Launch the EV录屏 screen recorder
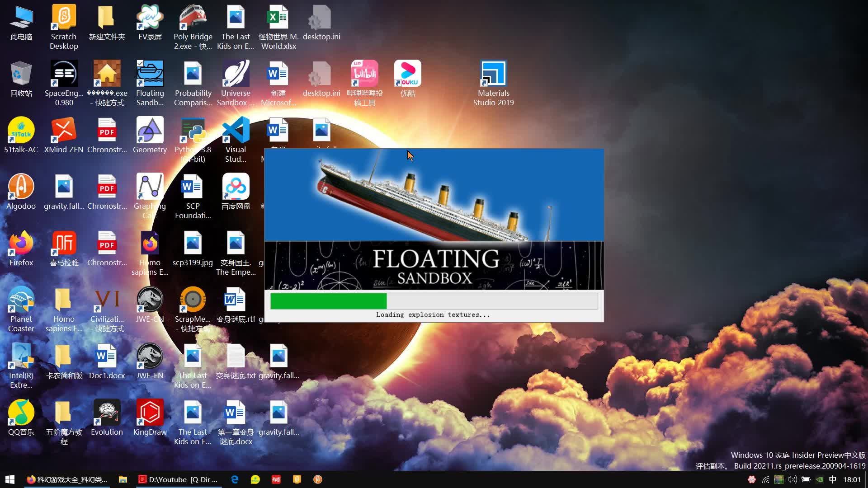Screen dimensions: 868x488 150,23
